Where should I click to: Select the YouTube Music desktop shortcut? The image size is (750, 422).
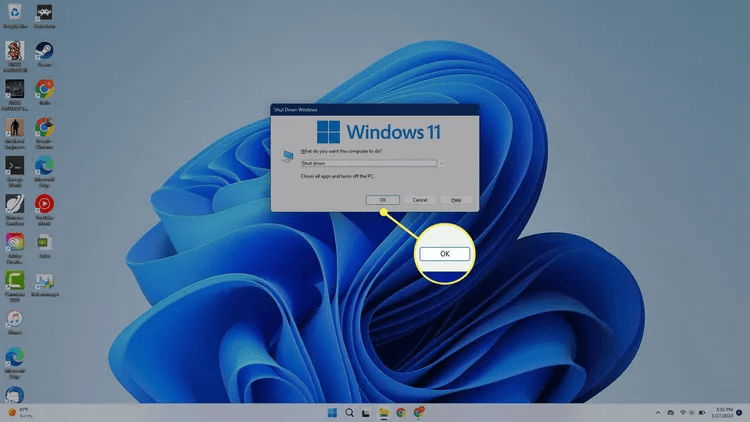point(44,210)
